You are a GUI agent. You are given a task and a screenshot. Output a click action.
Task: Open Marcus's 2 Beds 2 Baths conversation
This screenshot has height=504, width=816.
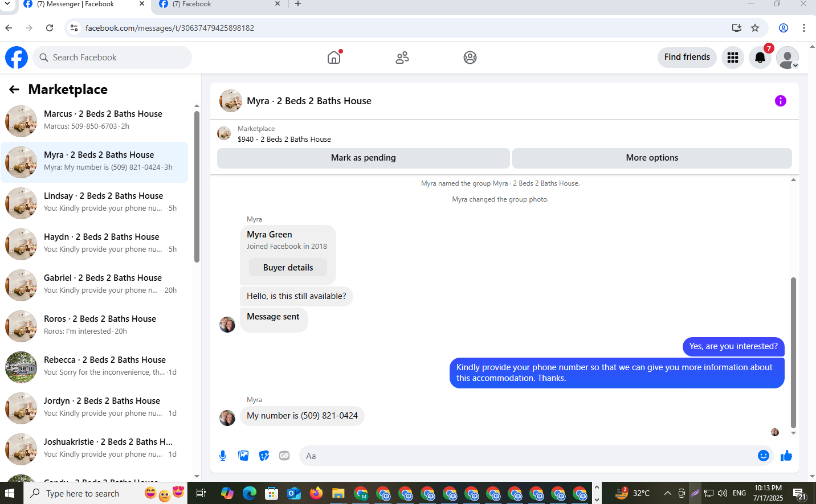click(95, 121)
